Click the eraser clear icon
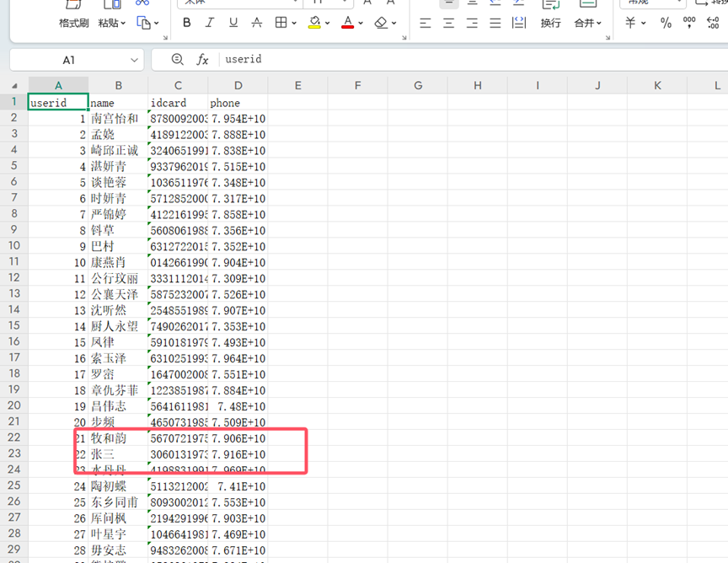Screen dimensions: 728x563 (381, 23)
